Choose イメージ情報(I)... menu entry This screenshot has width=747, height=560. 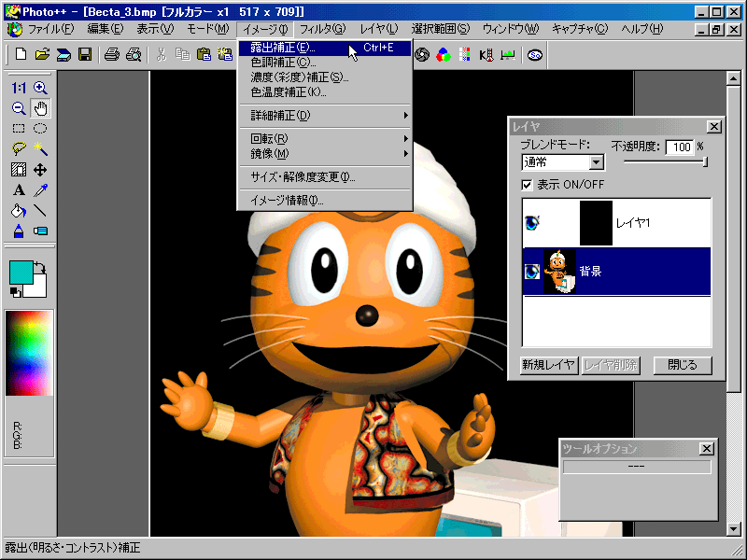pos(324,201)
